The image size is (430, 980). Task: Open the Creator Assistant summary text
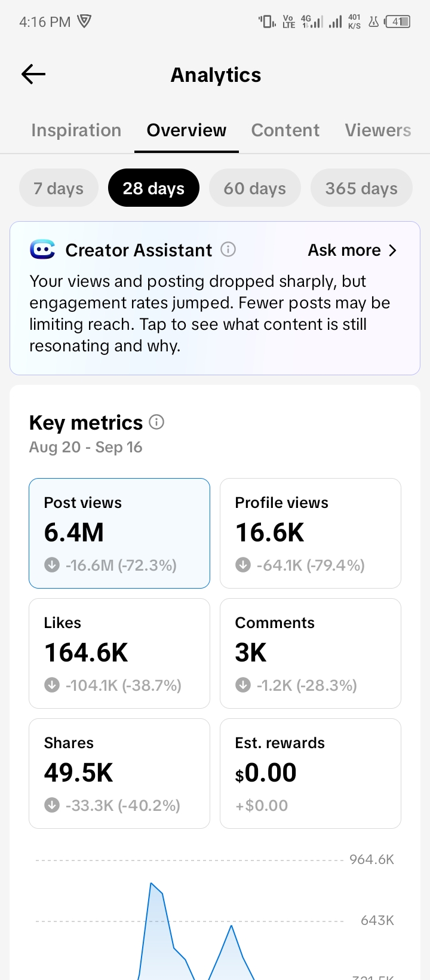(210, 313)
